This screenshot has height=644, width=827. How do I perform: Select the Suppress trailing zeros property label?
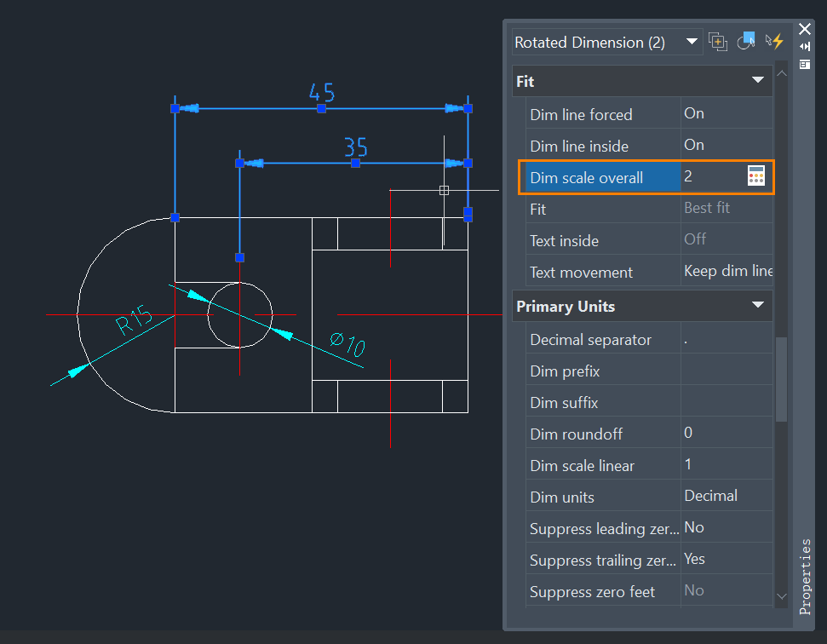tap(603, 561)
